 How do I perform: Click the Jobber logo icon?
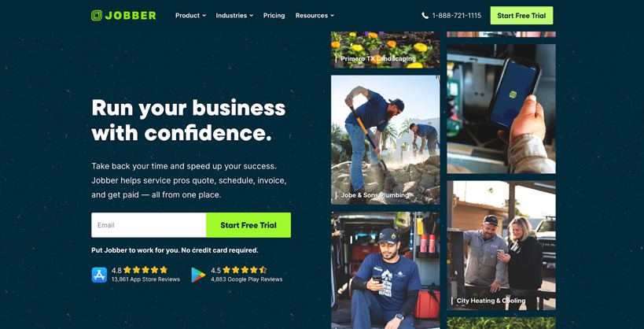(x=97, y=16)
